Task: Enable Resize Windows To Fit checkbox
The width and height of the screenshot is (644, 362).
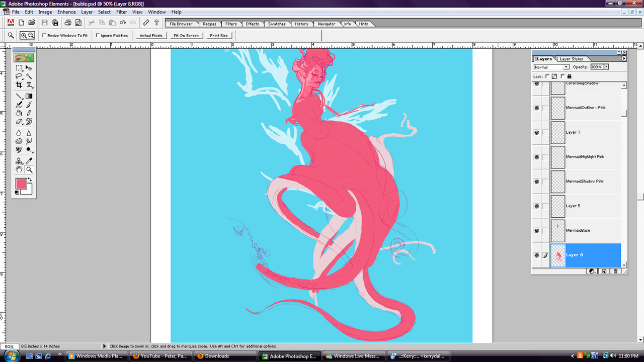Action: tap(44, 35)
